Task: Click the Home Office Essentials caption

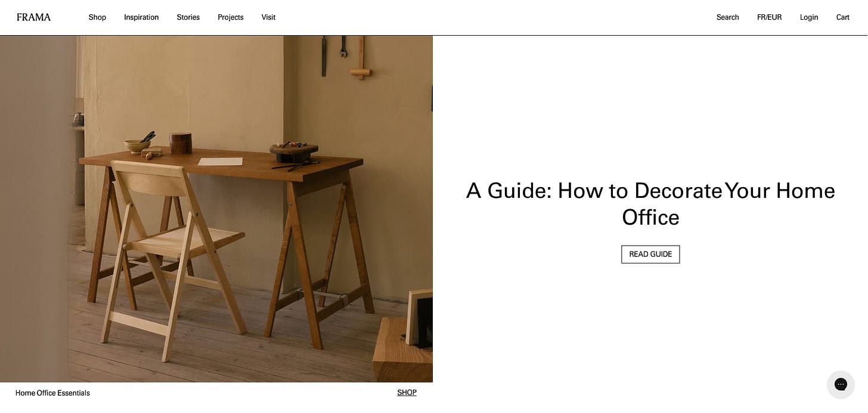Action: coord(52,393)
